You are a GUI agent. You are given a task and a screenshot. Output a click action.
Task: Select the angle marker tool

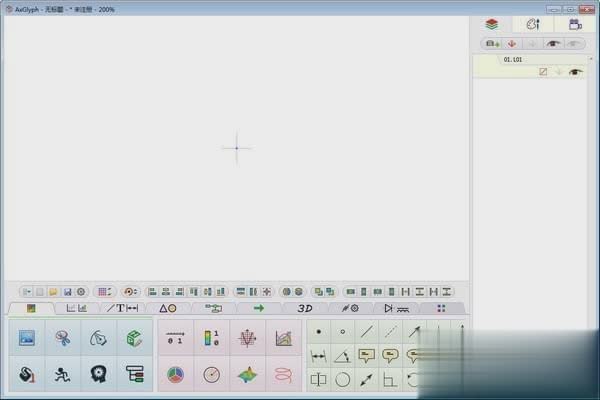342,355
